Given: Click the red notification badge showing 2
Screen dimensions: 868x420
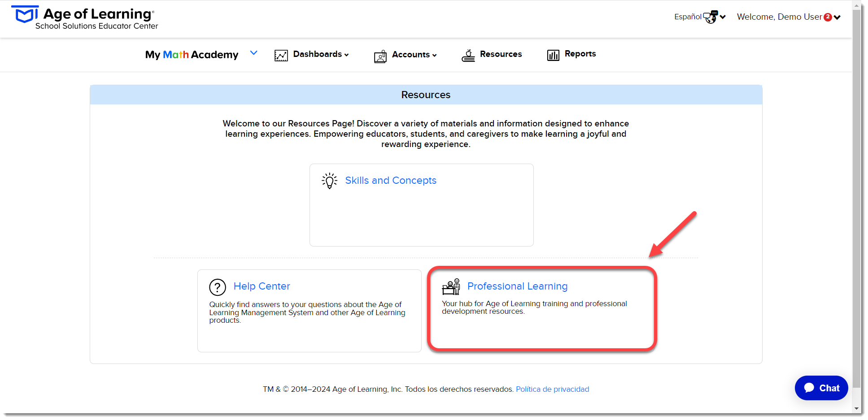Looking at the screenshot, I should click(828, 17).
